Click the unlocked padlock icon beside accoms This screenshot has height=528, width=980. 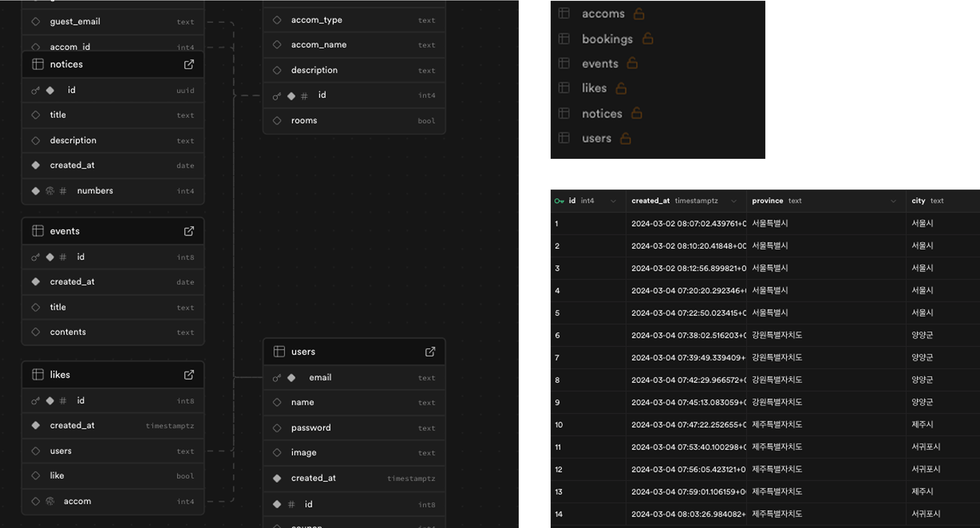[639, 14]
